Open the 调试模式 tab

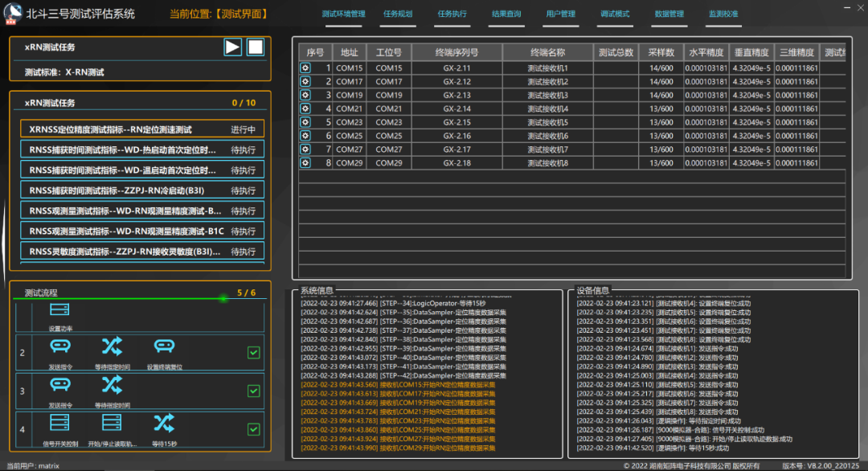[615, 14]
